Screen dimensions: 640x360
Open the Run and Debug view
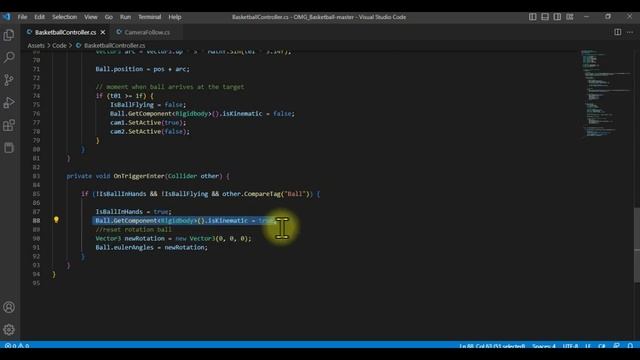coord(9,102)
